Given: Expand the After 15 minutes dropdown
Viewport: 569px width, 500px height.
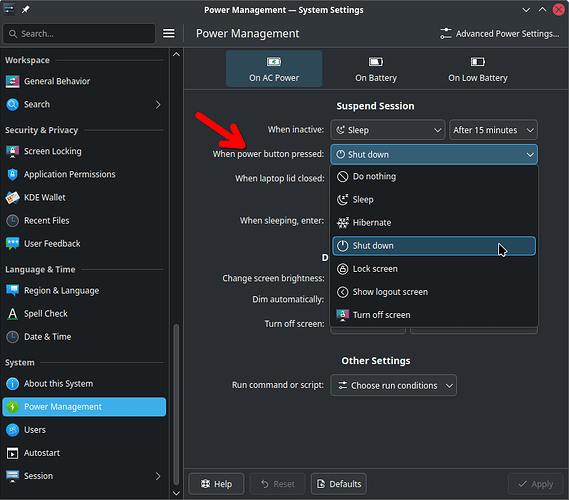Looking at the screenshot, I should (x=493, y=130).
